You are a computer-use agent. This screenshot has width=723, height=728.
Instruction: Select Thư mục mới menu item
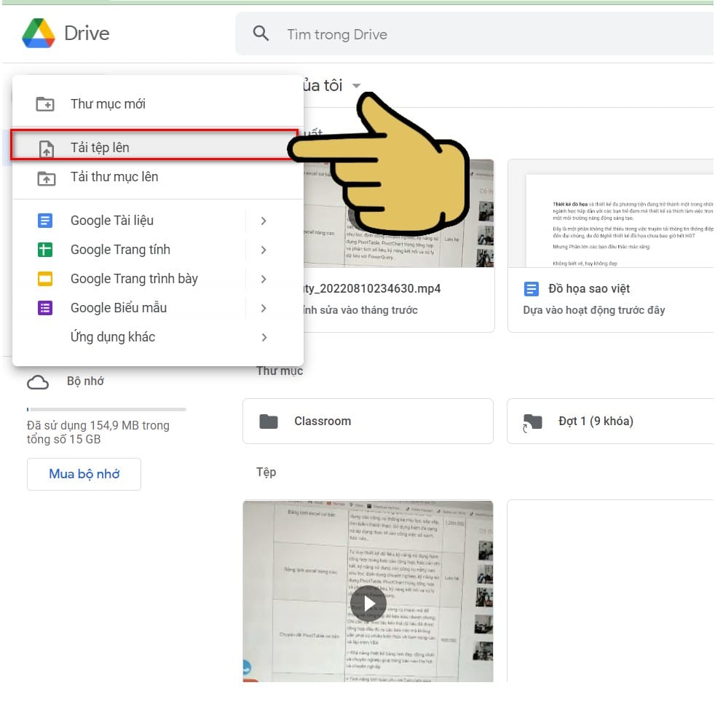158,104
